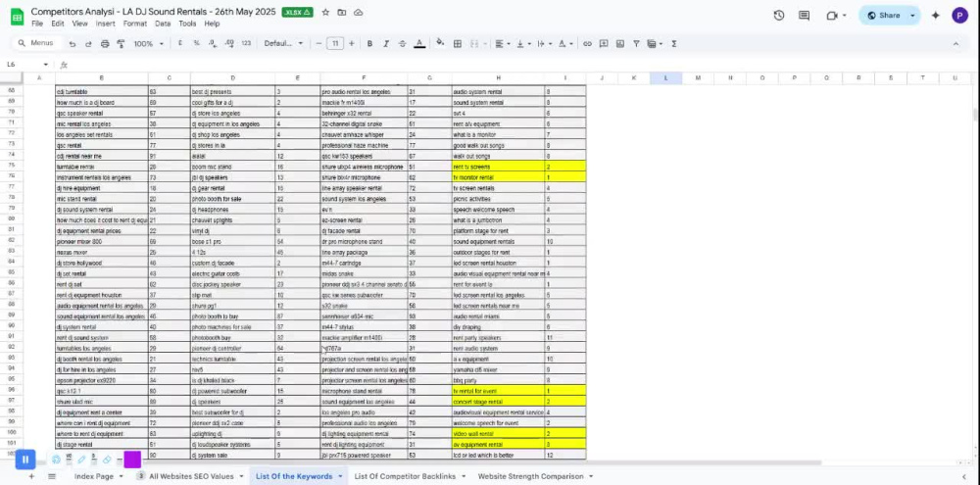Click the Share button
The height and width of the screenshot is (485, 980).
click(x=883, y=16)
